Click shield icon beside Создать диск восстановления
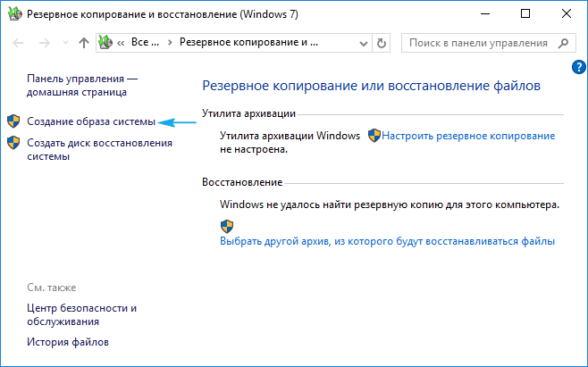This screenshot has height=367, width=588. tap(13, 143)
